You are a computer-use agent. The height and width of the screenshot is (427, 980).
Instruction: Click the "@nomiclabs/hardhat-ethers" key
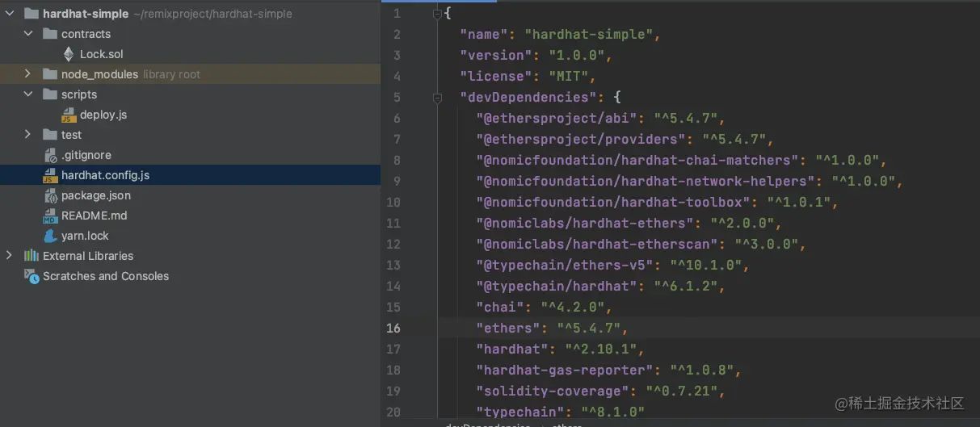pyautogui.click(x=585, y=223)
